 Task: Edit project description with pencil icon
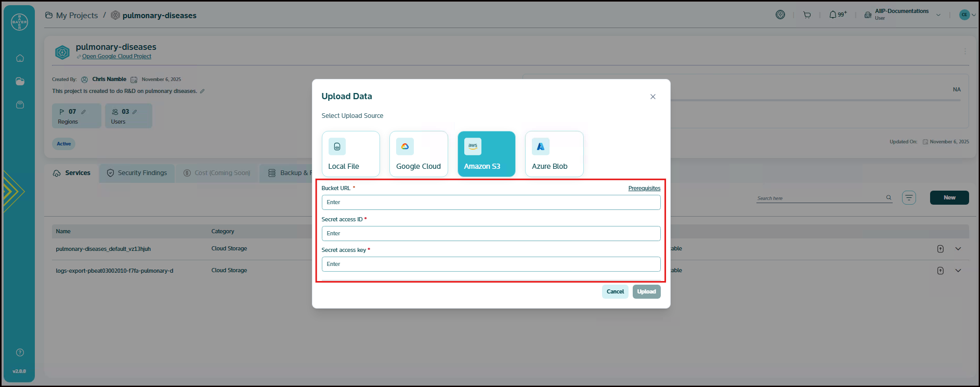click(x=202, y=91)
